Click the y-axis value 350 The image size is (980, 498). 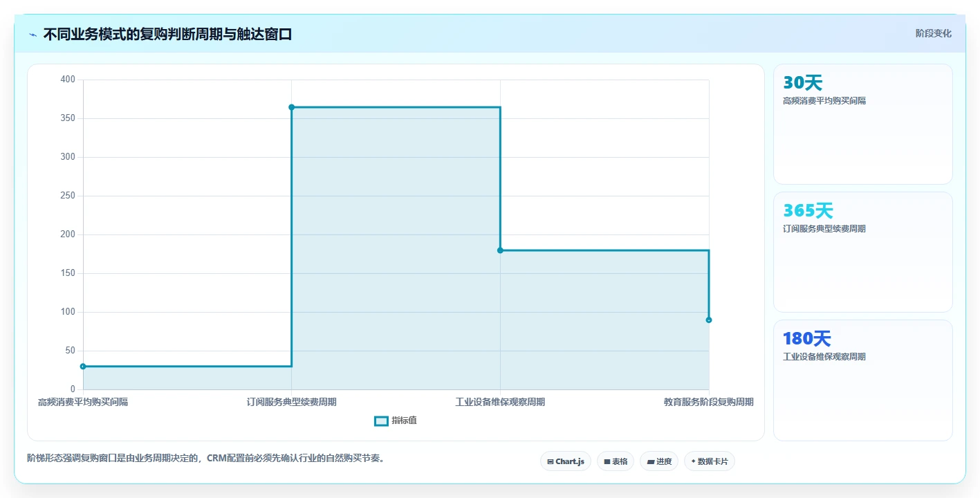coord(68,118)
